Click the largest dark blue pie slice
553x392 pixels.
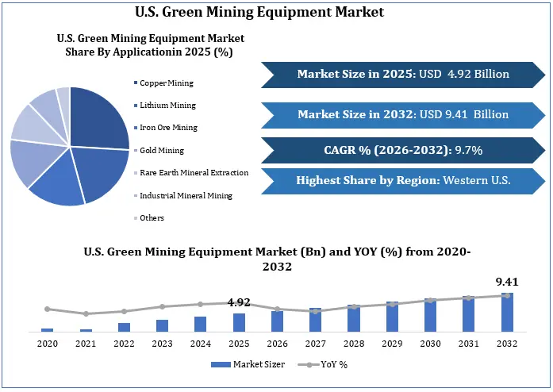pyautogui.click(x=95, y=121)
